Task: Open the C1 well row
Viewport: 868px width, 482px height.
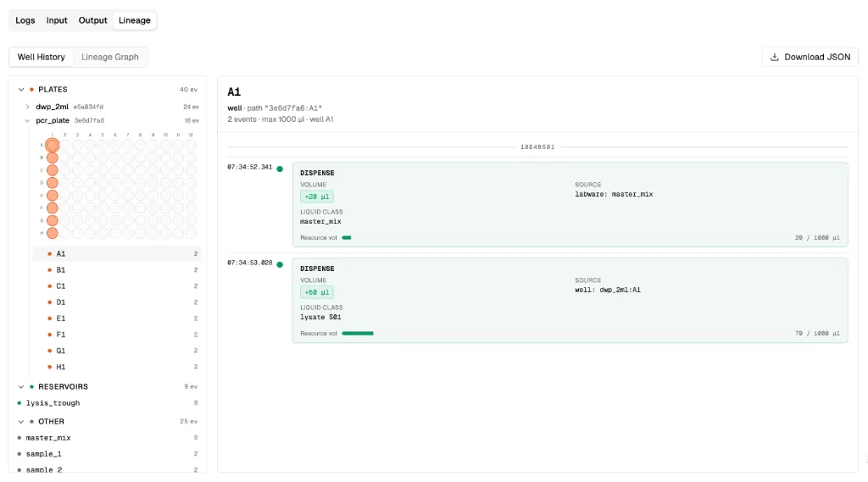Action: 117,286
